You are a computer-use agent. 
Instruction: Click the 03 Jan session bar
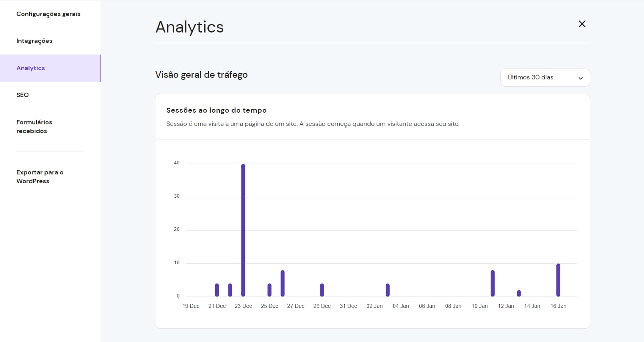point(388,290)
